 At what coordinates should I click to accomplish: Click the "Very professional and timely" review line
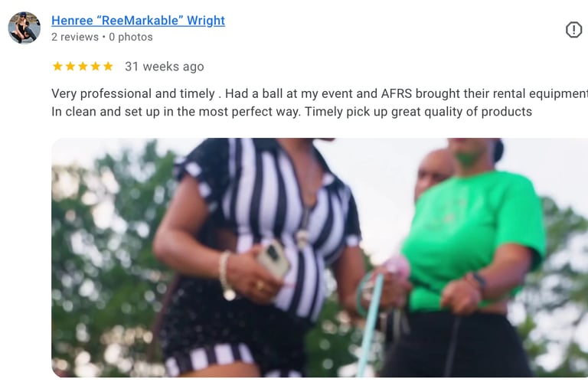pyautogui.click(x=319, y=93)
